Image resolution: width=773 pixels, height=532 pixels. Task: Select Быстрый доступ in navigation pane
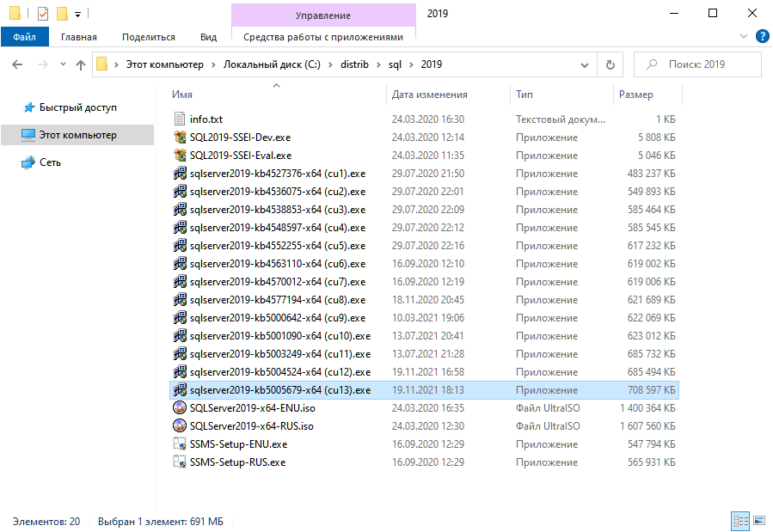click(x=78, y=107)
